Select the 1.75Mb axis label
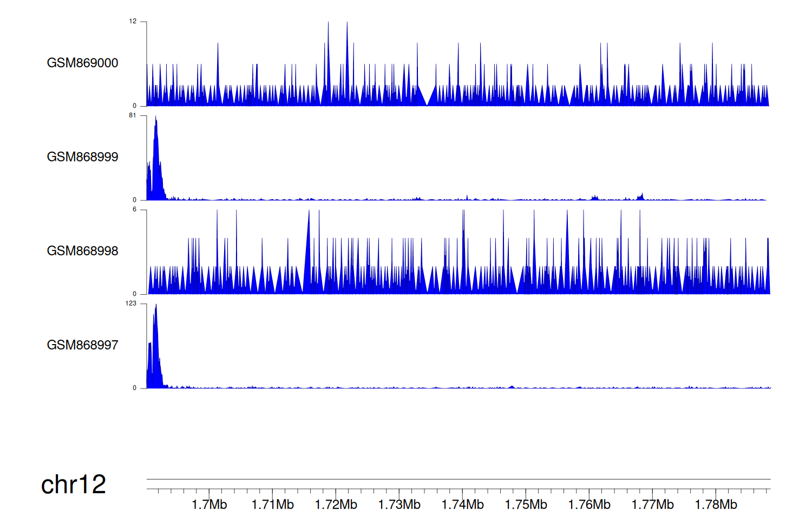The height and width of the screenshot is (531, 812). tap(526, 504)
